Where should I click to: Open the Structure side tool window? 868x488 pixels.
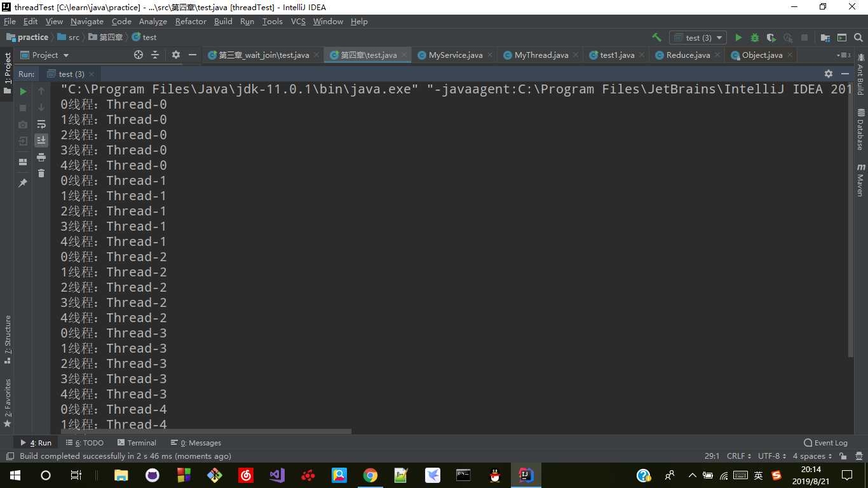(8, 339)
